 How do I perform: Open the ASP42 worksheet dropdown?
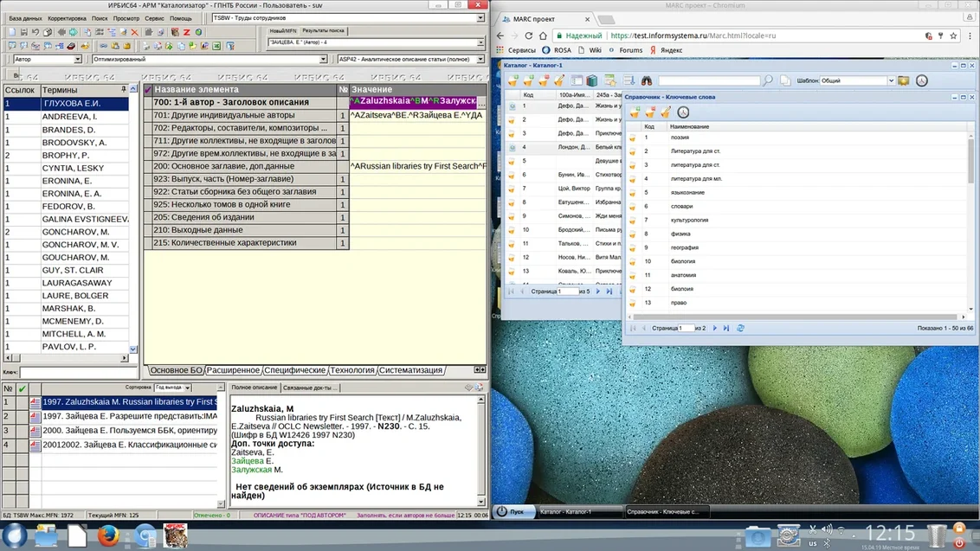480,60
